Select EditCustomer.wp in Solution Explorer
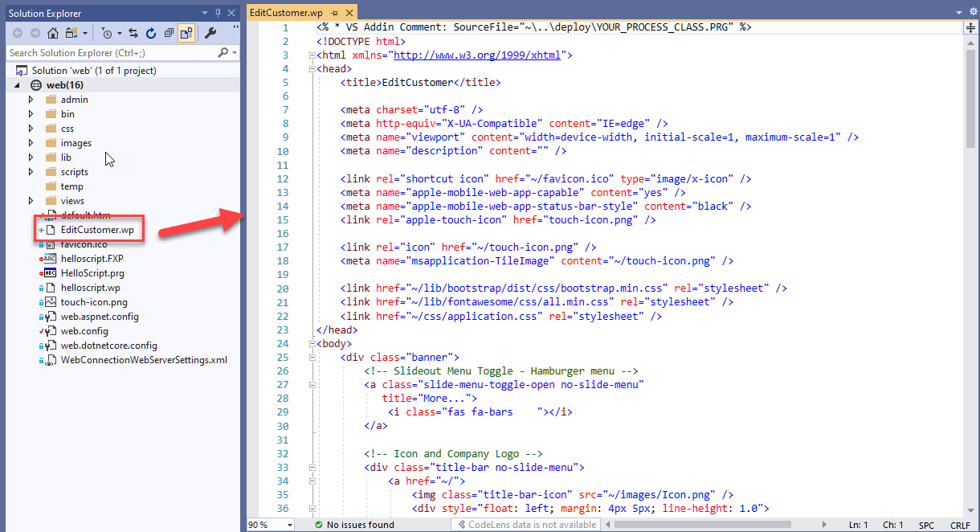 pyautogui.click(x=97, y=230)
